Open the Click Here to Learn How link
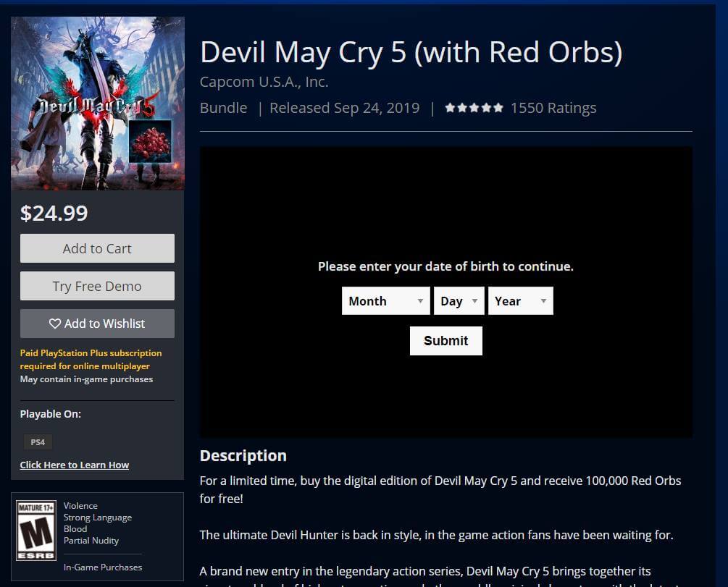728x587 pixels. coord(75,465)
